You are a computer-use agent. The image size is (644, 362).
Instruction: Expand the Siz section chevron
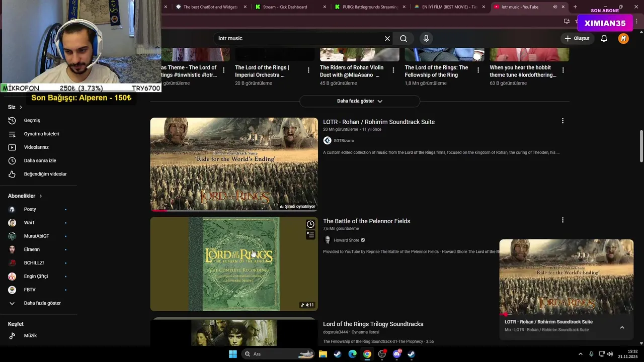[21, 107]
